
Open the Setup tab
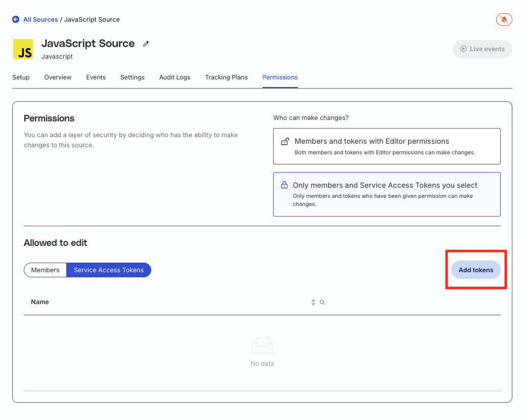pos(21,77)
